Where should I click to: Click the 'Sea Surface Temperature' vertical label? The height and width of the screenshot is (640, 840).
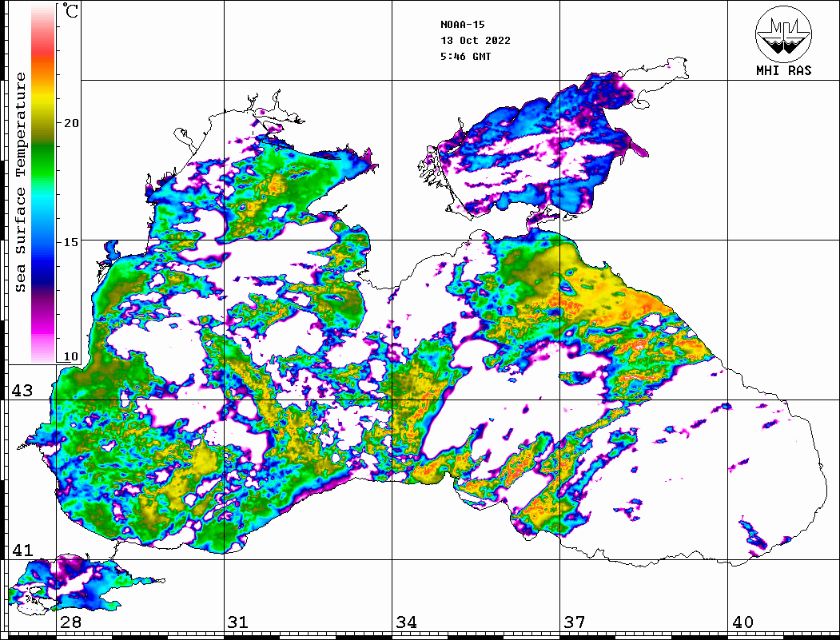(x=20, y=183)
